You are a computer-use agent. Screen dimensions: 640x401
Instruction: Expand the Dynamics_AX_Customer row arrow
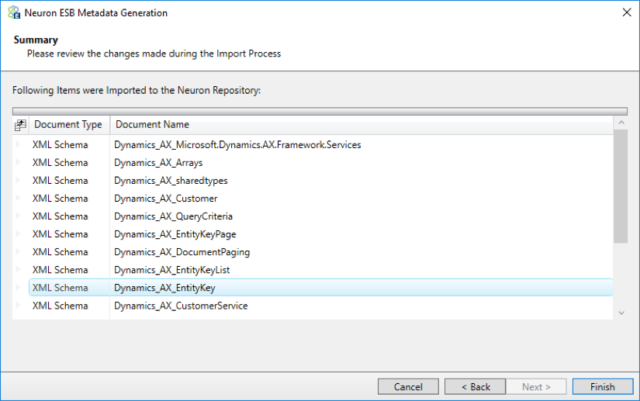tap(18, 198)
